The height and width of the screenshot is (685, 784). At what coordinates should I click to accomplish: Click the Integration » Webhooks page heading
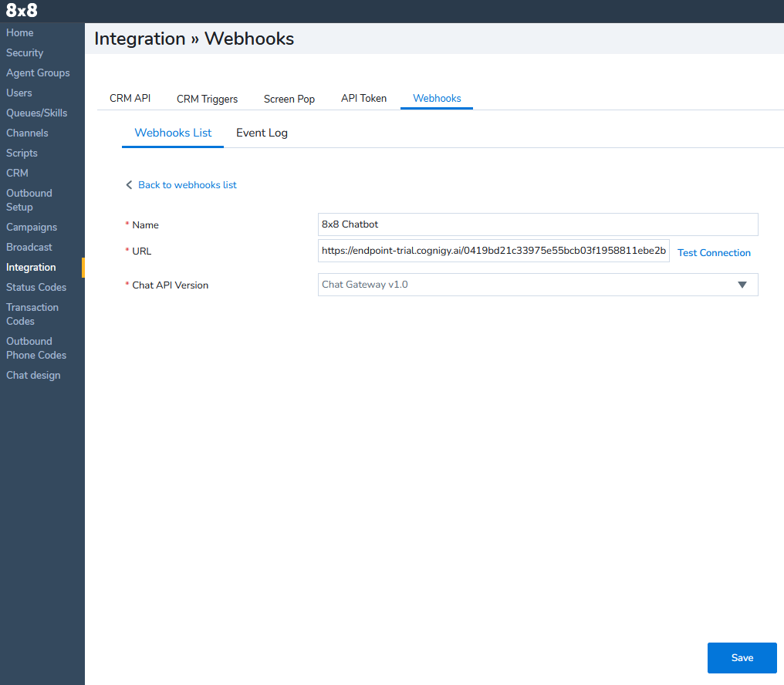194,39
